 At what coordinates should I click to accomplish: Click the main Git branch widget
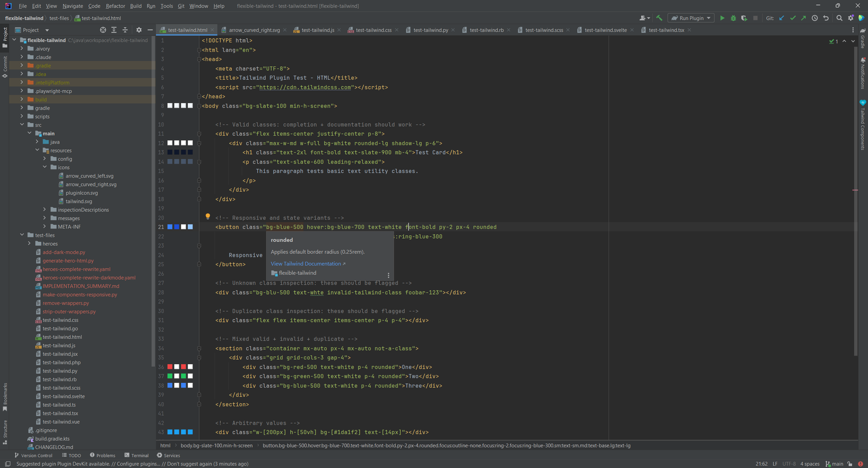835,464
